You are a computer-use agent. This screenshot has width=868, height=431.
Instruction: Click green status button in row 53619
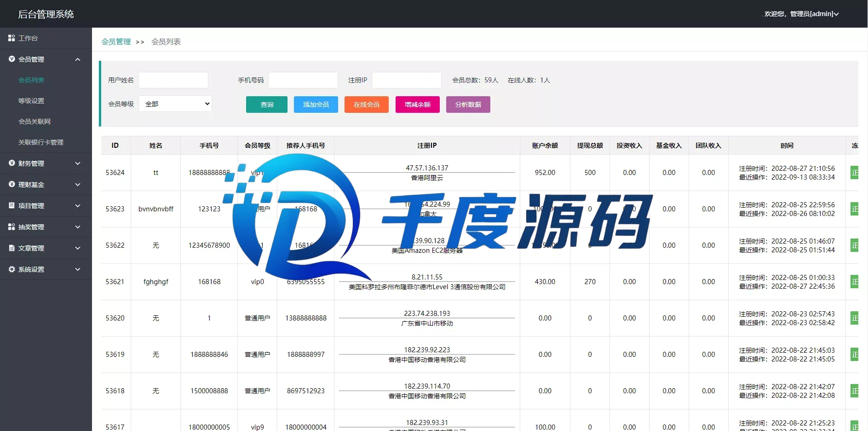[x=855, y=355]
